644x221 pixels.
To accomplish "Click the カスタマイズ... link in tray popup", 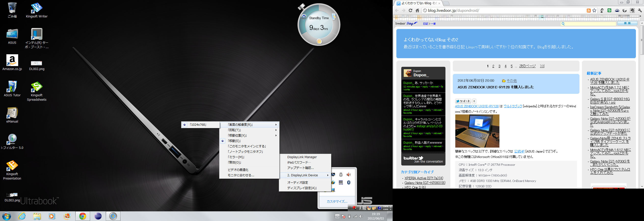I will [337, 202].
